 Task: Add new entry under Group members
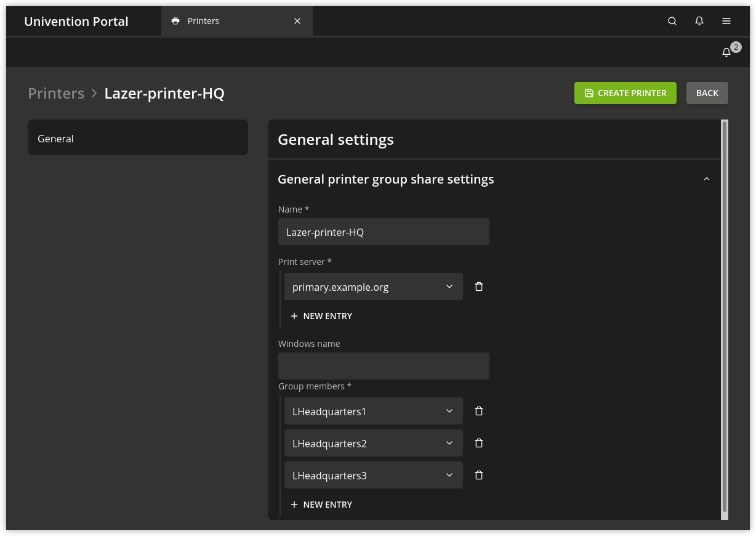click(321, 505)
